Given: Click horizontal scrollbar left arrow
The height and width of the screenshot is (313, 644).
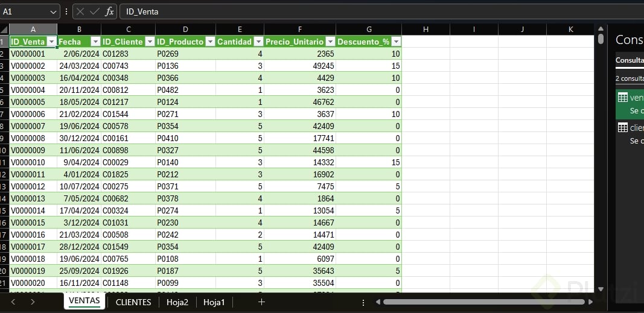Looking at the screenshot, I should [378, 302].
